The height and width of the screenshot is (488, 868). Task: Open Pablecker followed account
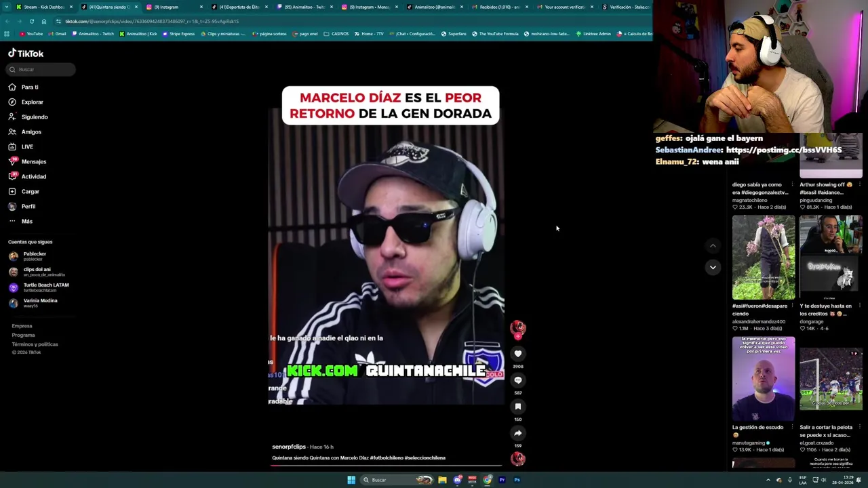(28, 256)
